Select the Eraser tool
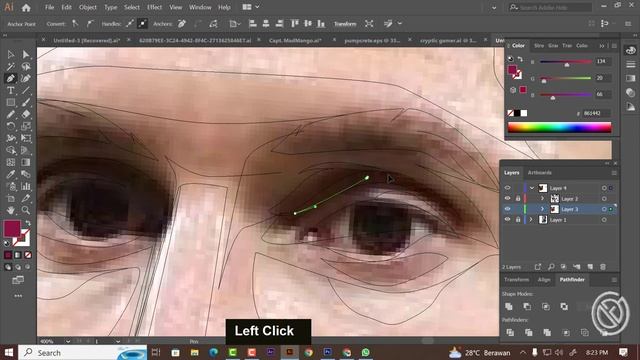Viewport: 640px width, 360px height. [26, 114]
